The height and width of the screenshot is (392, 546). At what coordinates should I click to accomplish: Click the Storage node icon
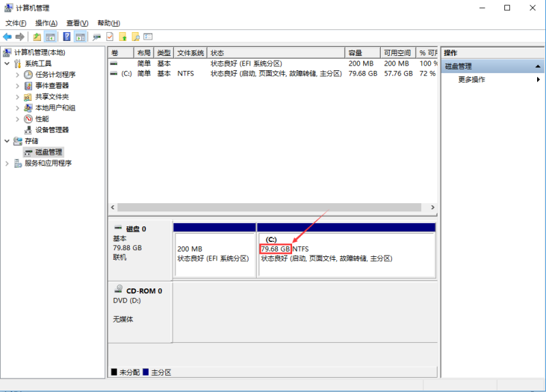(x=18, y=141)
